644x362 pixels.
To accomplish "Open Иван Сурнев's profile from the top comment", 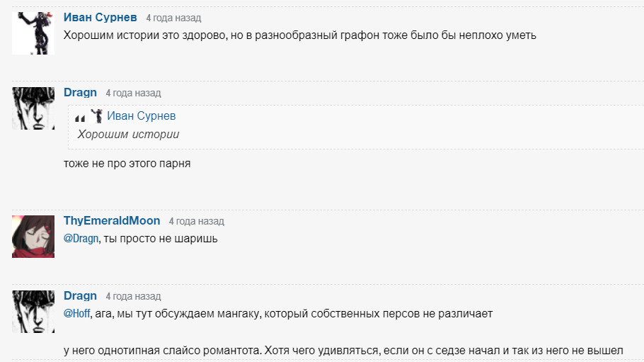I will pyautogui.click(x=100, y=17).
